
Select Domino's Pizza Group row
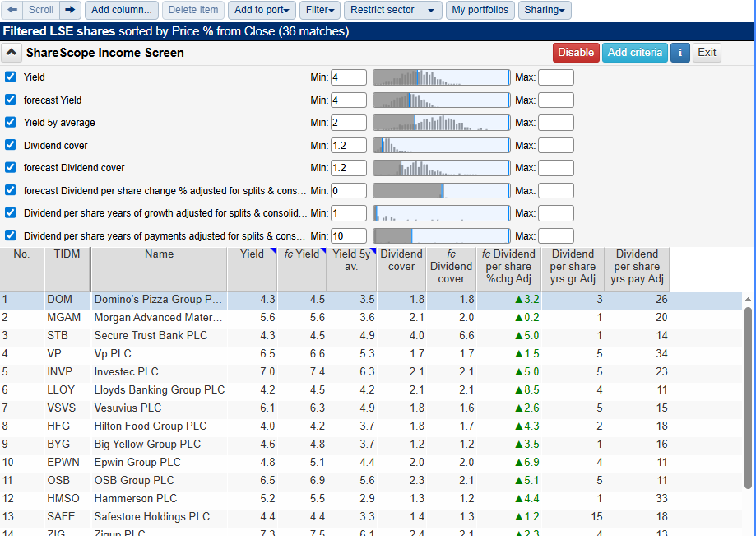[371, 300]
